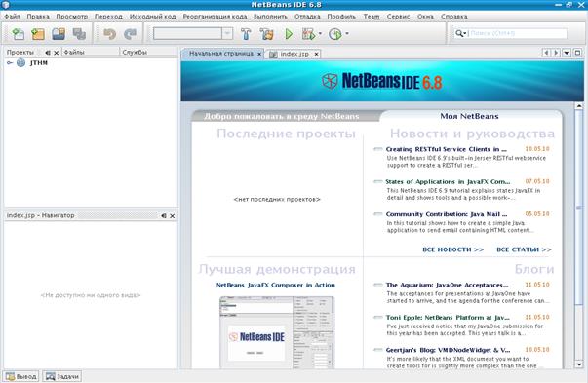The width and height of the screenshot is (588, 383).
Task: Open the Сервис menu
Action: (x=398, y=17)
